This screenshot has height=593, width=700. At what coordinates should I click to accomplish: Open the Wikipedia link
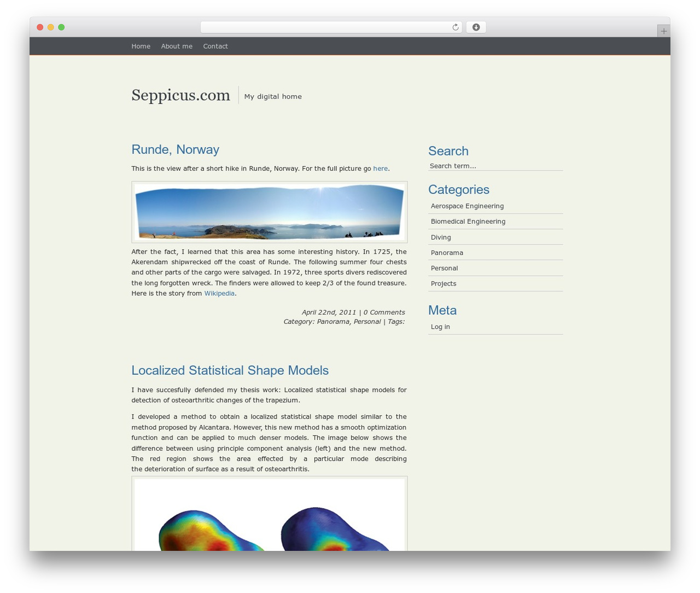(x=219, y=293)
